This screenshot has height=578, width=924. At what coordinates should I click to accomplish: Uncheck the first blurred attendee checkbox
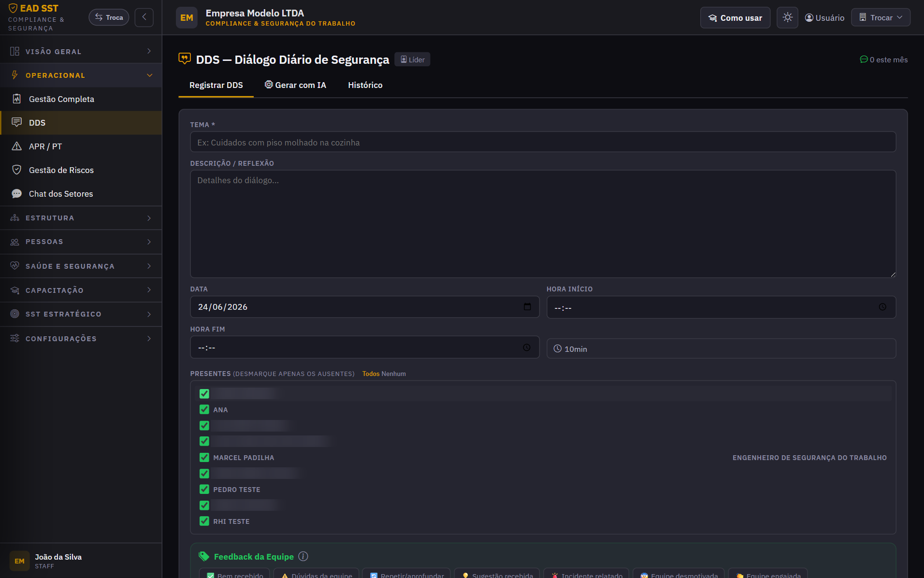pyautogui.click(x=204, y=393)
